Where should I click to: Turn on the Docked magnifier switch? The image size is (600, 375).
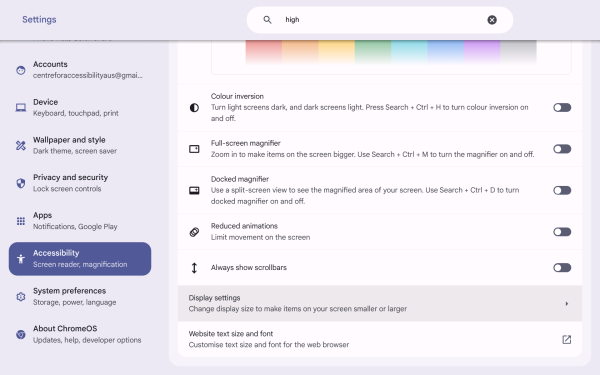562,190
